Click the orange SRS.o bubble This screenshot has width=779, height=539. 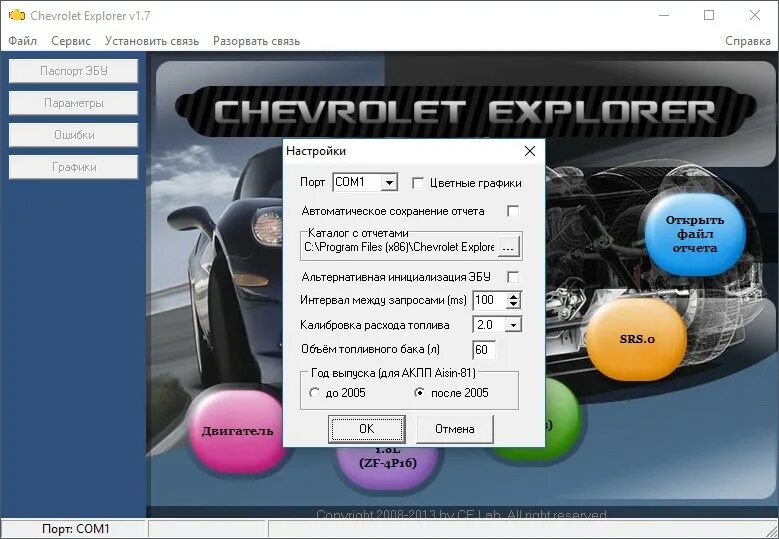(x=637, y=339)
